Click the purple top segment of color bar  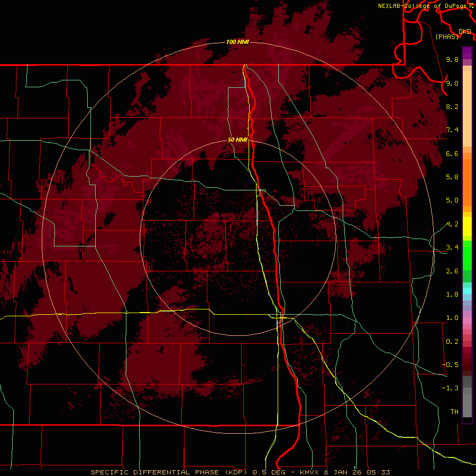pyautogui.click(x=467, y=53)
